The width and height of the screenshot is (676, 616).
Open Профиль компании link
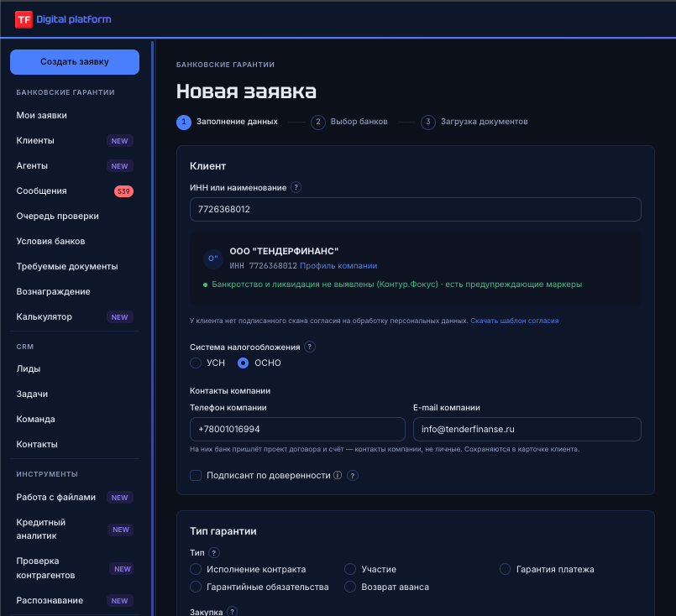pos(338,266)
